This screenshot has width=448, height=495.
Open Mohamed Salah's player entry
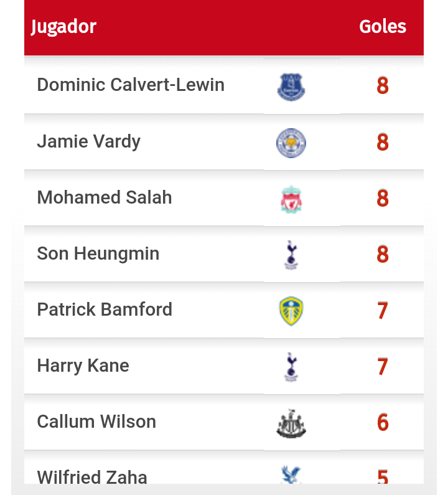[x=105, y=197]
